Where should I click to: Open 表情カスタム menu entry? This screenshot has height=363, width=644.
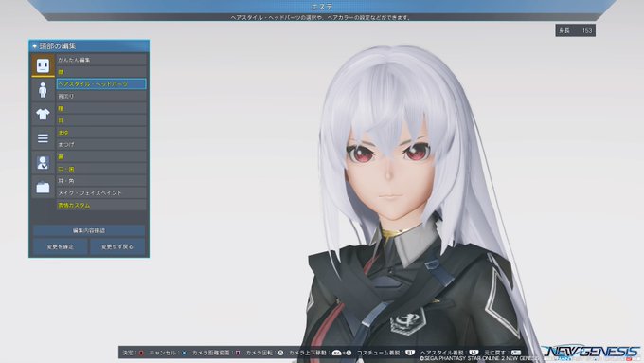pos(101,205)
